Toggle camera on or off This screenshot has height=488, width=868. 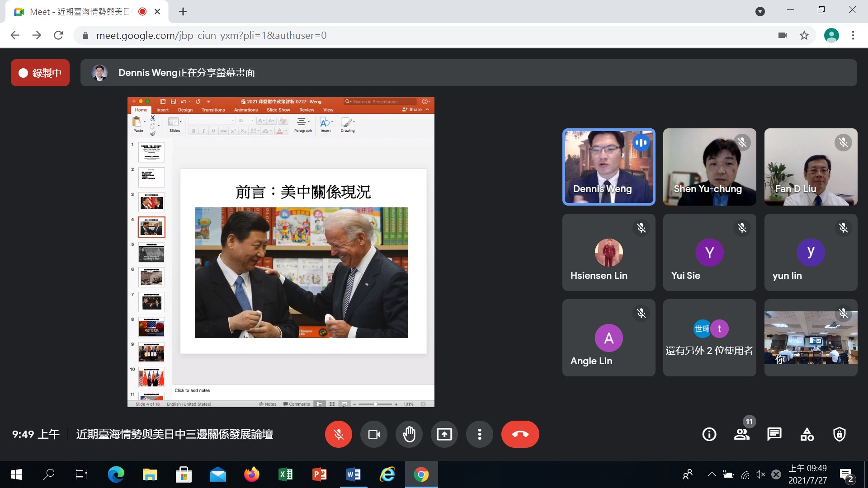(374, 434)
